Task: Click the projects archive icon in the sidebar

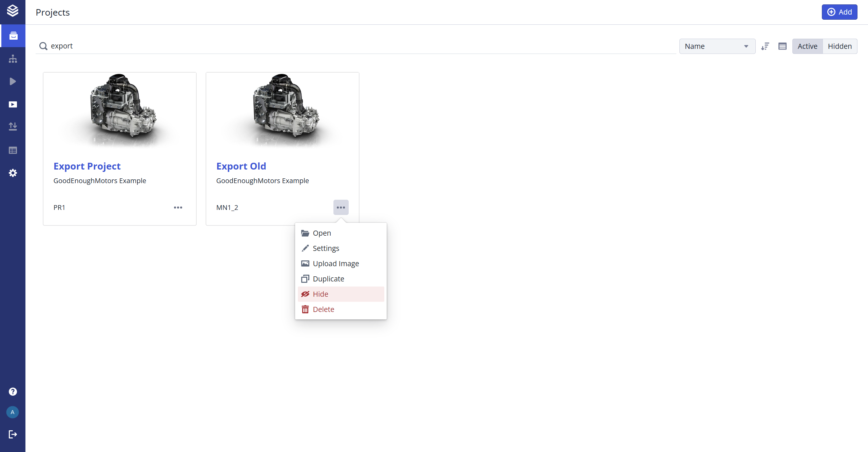Action: (x=13, y=36)
